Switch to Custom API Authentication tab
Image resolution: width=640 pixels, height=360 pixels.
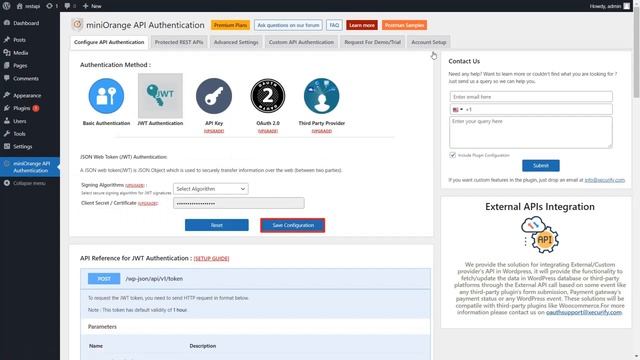click(x=301, y=42)
